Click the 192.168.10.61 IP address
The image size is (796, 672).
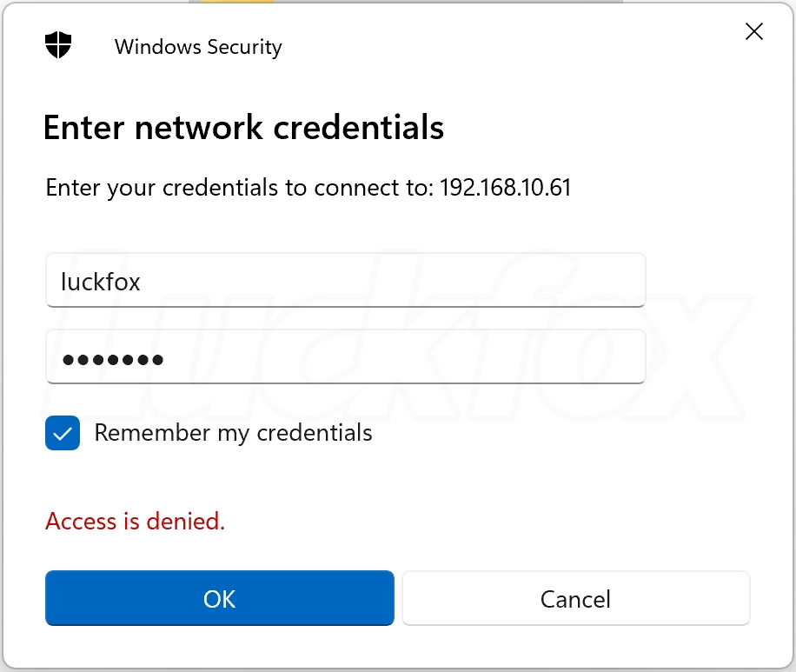[505, 188]
